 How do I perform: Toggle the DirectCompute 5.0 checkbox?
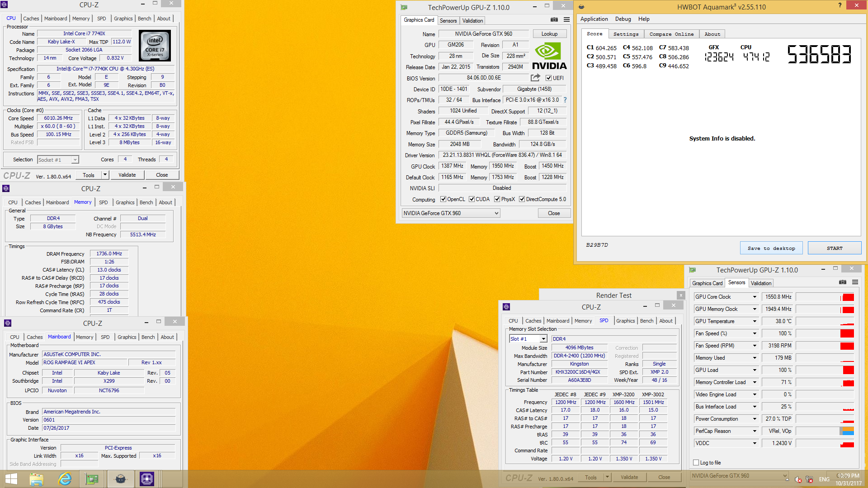522,199
